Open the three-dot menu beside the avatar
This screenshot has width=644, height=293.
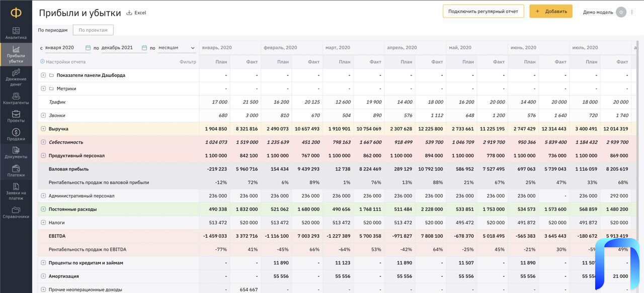coord(632,12)
